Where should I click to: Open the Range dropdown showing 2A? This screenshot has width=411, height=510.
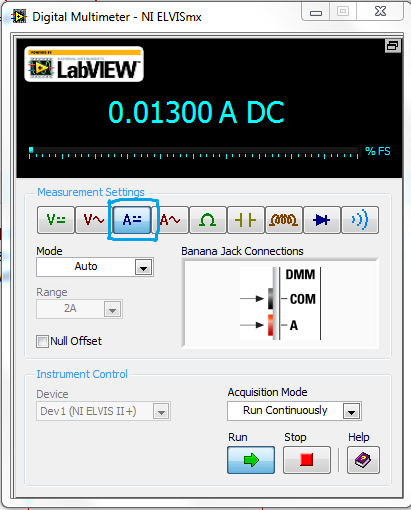coord(79,309)
